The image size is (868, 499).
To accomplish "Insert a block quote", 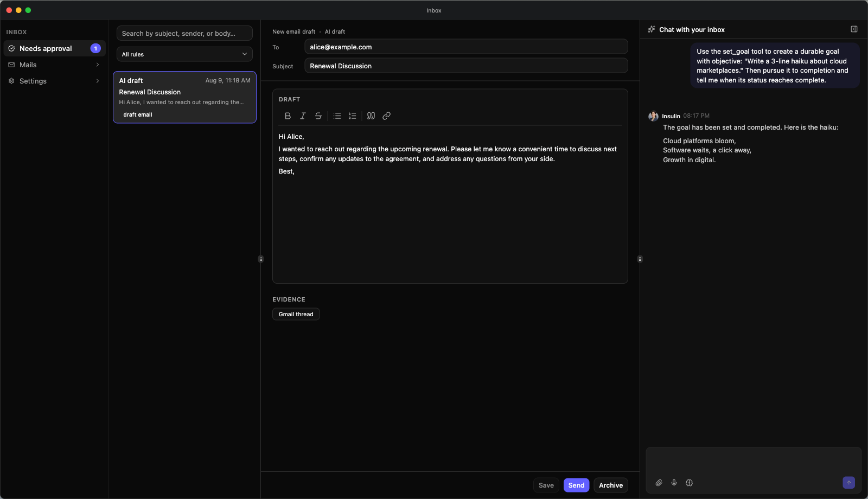I will 371,116.
